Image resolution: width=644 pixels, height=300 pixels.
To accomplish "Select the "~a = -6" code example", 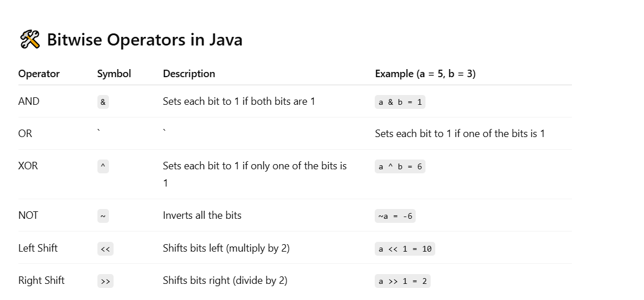I will 395,216.
